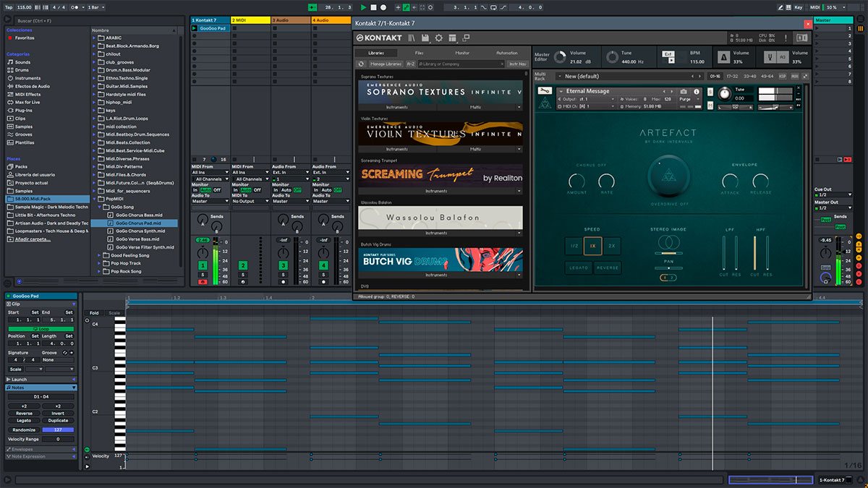This screenshot has width=868, height=488.
Task: Toggle the metronome in the top bar
Action: tap(75, 7)
